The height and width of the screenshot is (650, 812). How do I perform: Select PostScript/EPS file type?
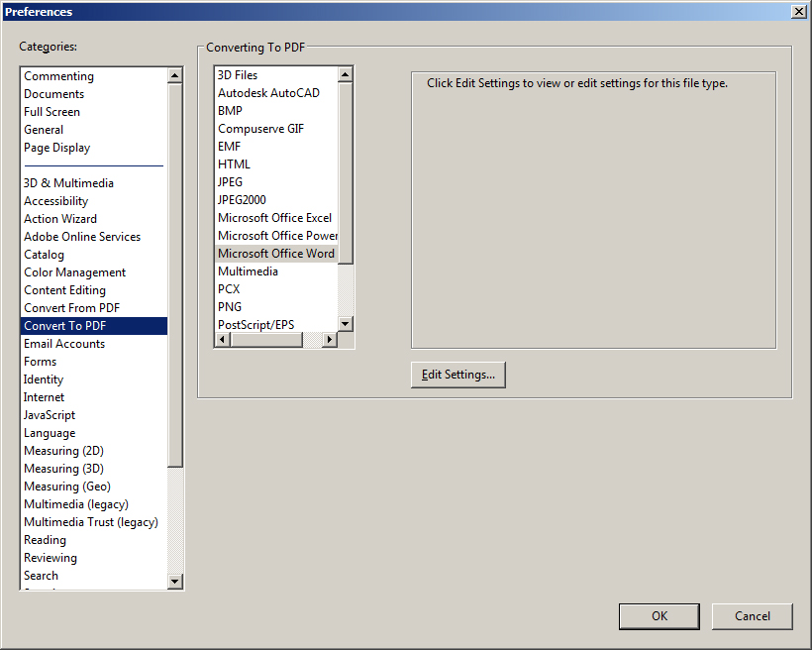coord(255,325)
